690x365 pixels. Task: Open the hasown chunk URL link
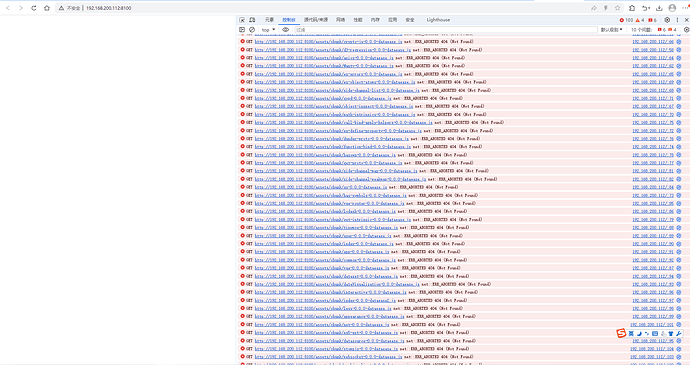click(x=325, y=155)
